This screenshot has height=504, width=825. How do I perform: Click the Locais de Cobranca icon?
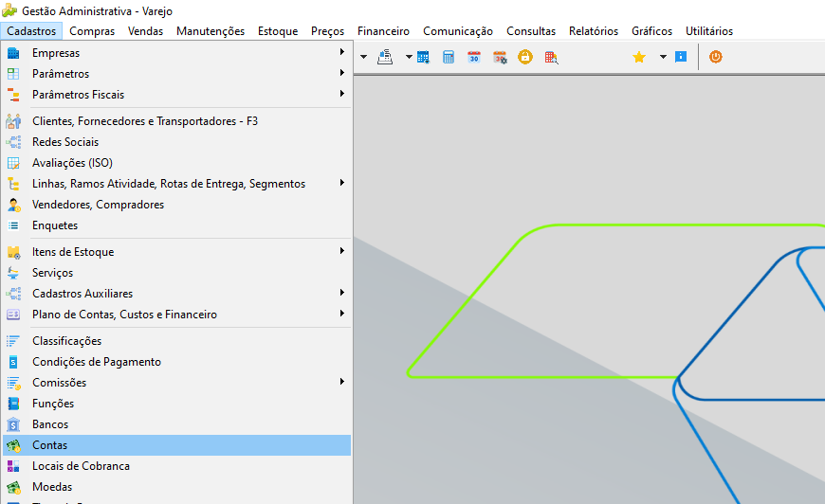coord(13,466)
